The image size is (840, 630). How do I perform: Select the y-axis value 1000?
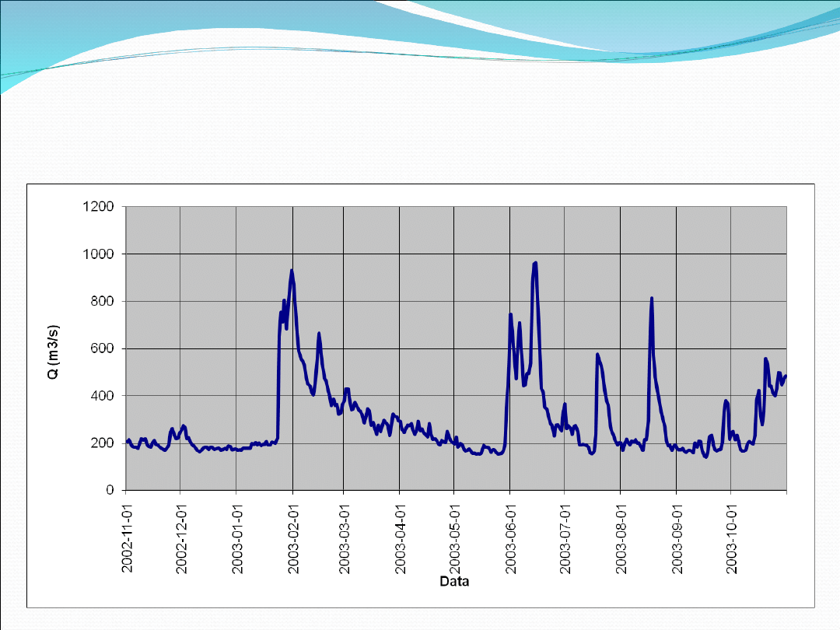point(98,254)
